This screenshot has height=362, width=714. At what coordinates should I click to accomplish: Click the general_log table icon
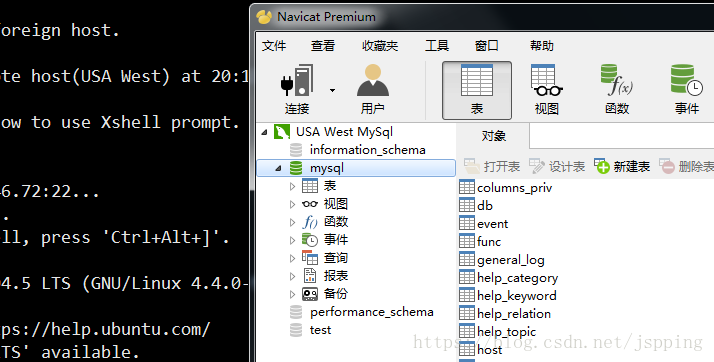point(467,259)
